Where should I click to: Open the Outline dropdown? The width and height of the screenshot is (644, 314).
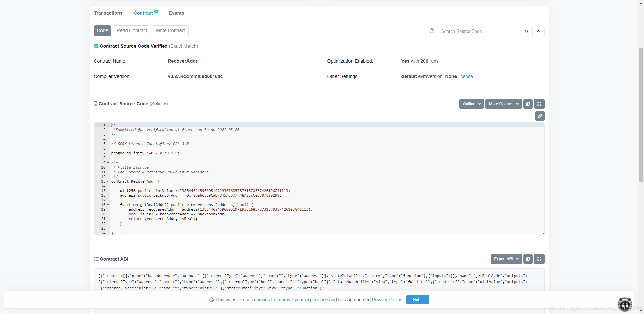(x=471, y=104)
